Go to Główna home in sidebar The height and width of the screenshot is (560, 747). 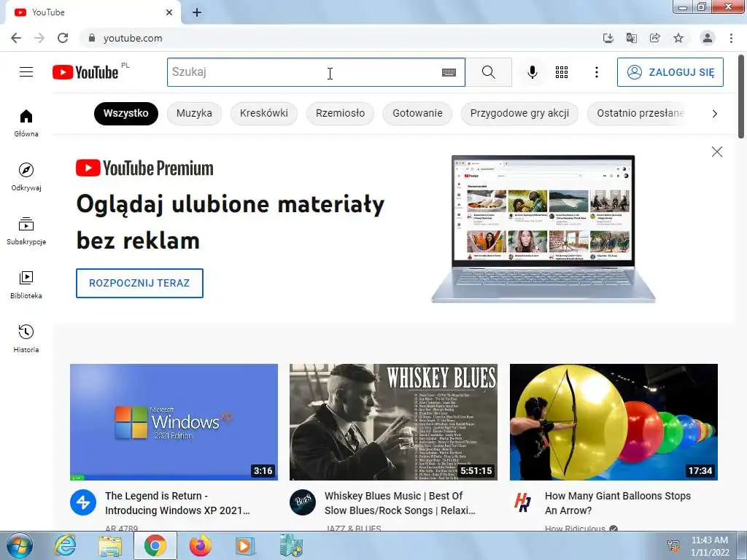26,122
